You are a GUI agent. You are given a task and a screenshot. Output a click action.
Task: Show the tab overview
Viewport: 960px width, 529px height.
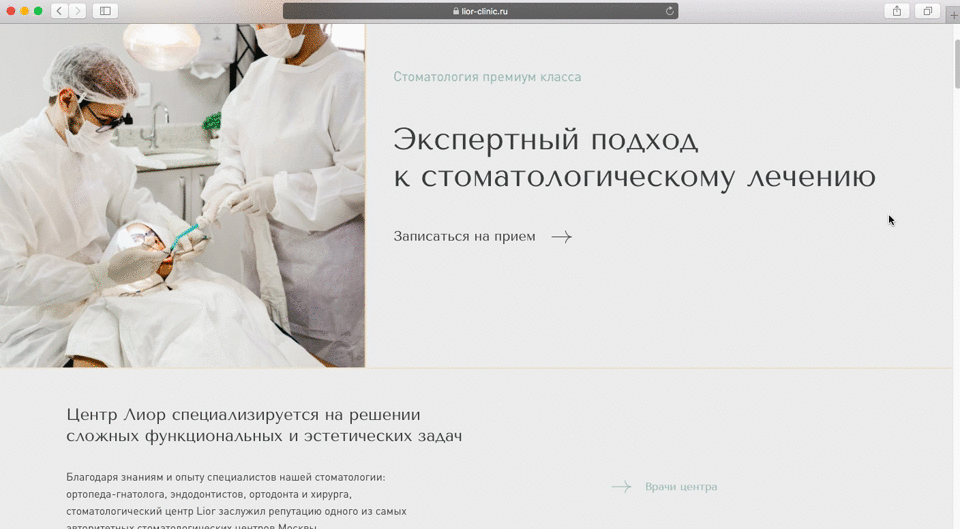[x=927, y=11]
